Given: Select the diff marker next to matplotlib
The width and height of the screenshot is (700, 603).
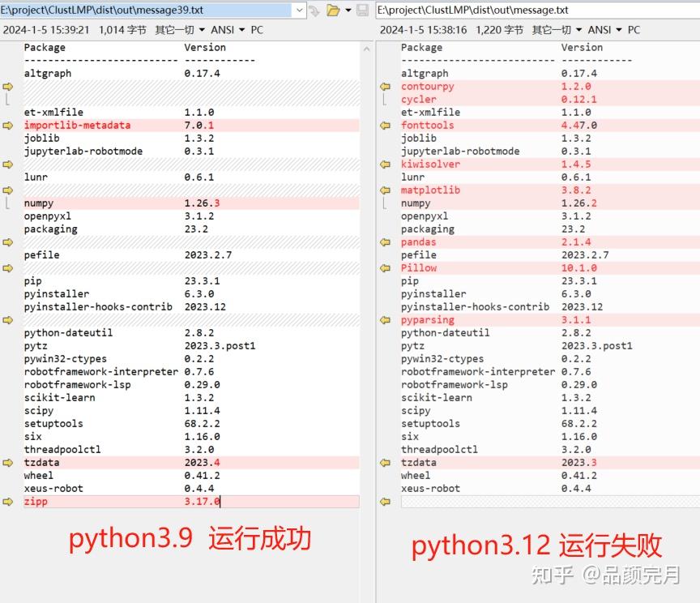Looking at the screenshot, I should pos(384,190).
